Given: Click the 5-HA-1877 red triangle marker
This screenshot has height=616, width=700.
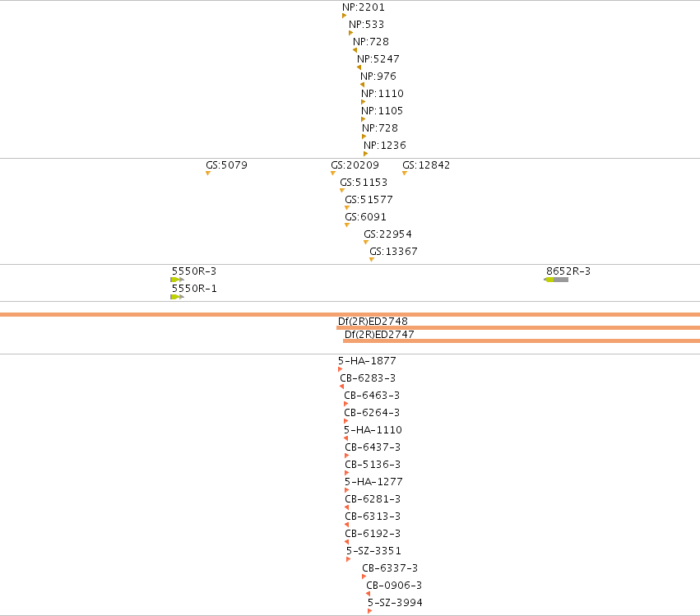Looking at the screenshot, I should click(341, 369).
